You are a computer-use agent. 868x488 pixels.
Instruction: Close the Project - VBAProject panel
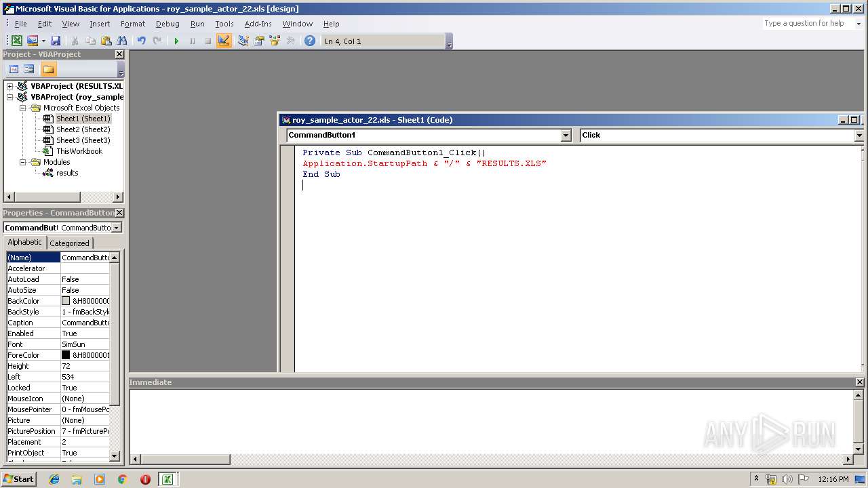pyautogui.click(x=119, y=54)
